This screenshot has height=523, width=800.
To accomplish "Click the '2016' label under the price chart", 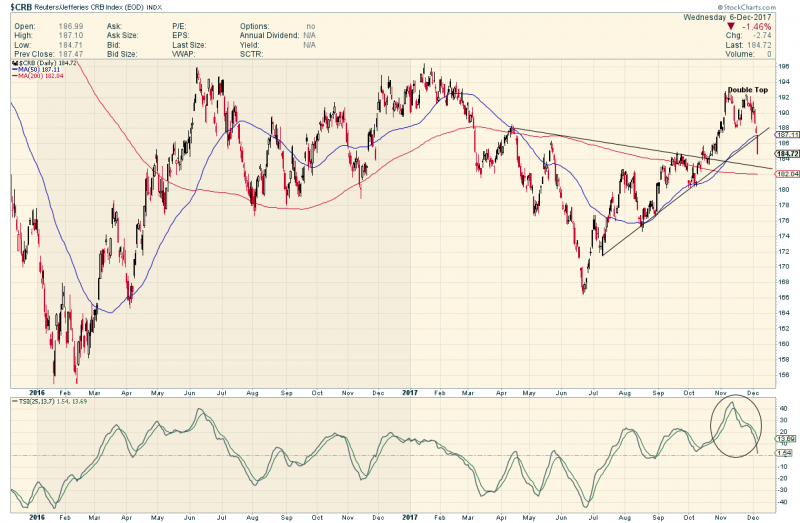I will pyautogui.click(x=37, y=393).
